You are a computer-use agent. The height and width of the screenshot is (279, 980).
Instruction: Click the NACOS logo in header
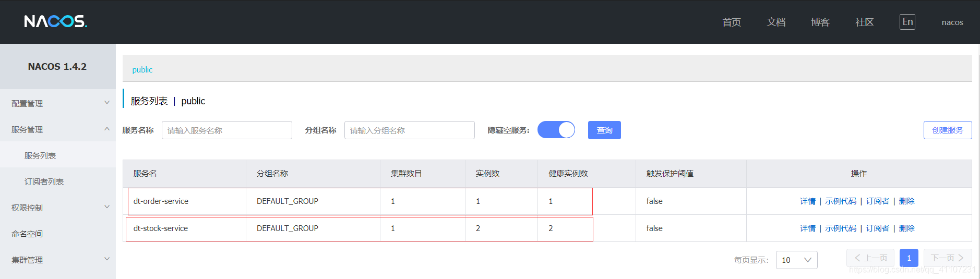click(x=55, y=21)
